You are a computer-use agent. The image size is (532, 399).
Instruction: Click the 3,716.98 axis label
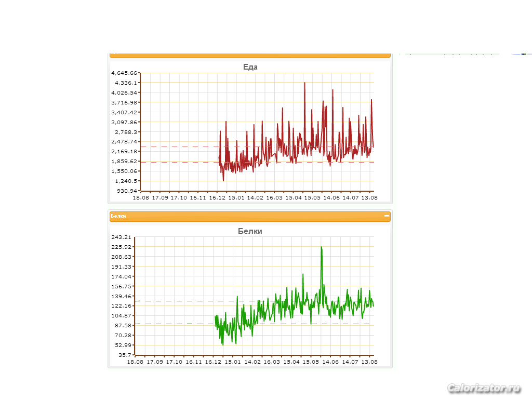124,102
